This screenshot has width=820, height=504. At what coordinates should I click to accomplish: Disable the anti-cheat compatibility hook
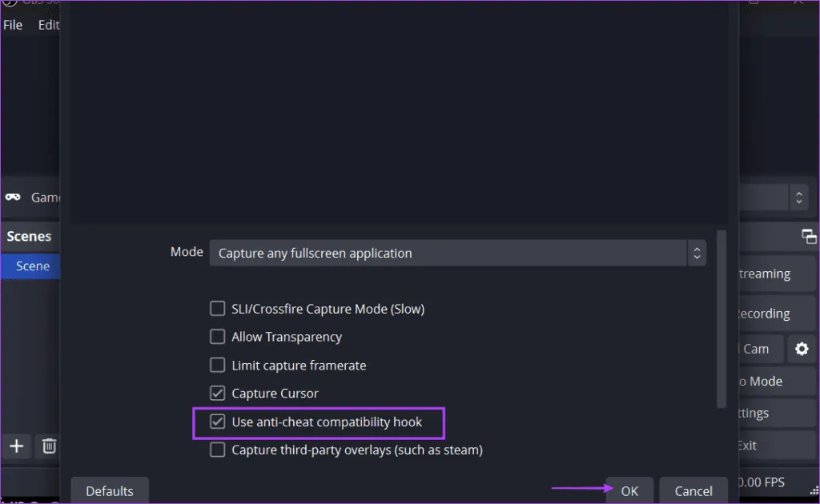217,422
